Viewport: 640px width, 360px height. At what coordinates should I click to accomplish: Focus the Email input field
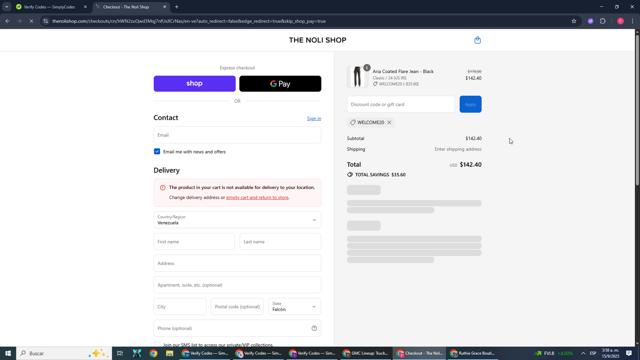click(237, 135)
